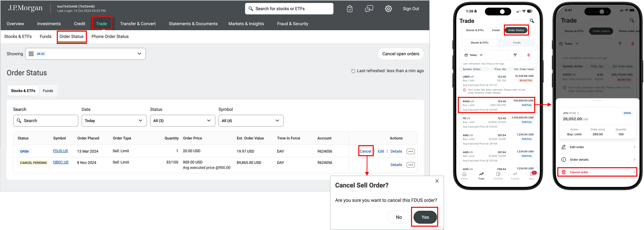
Task: Switch to Phone Order Status tab
Action: pos(110,36)
